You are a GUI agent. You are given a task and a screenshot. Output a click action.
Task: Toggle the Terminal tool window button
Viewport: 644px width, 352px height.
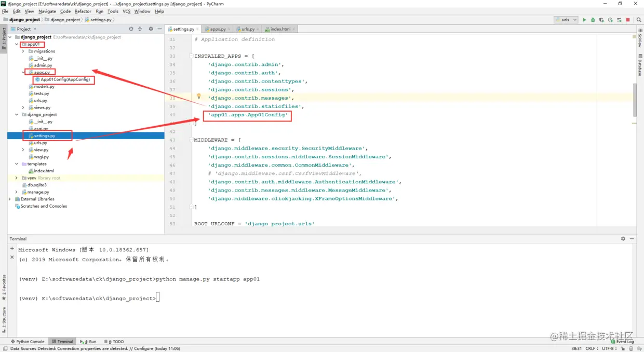point(62,342)
